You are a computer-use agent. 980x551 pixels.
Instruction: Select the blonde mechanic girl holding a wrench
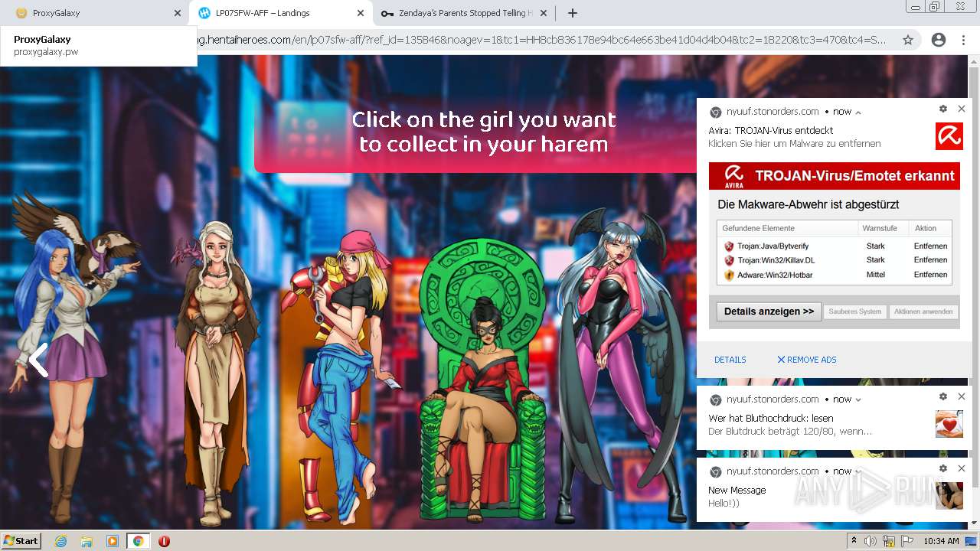[341, 375]
